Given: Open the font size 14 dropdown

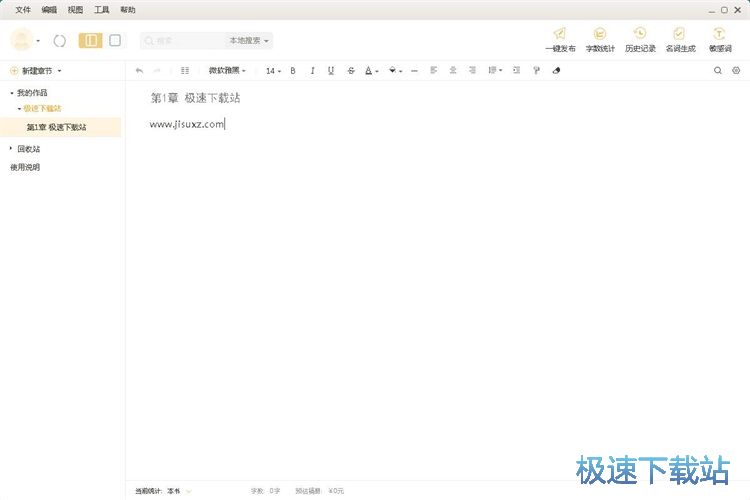Looking at the screenshot, I should click(273, 71).
